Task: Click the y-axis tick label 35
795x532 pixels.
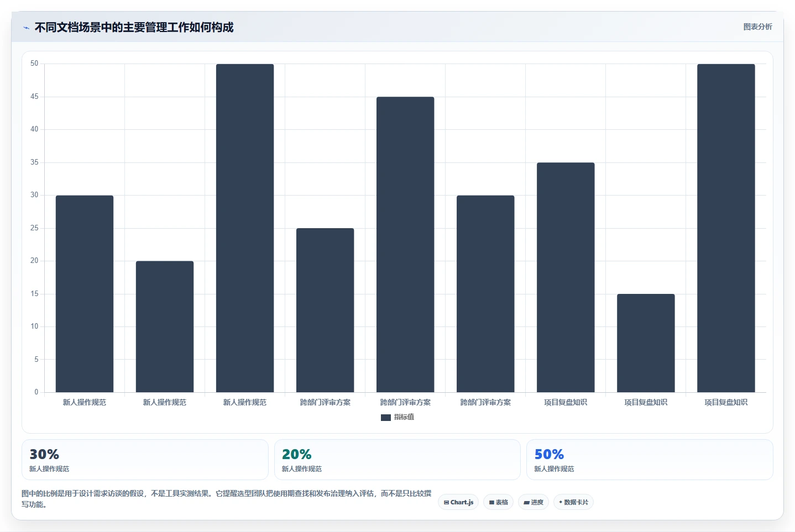Action: [34, 162]
